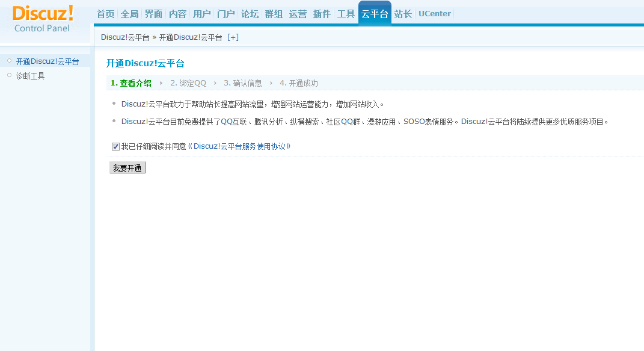Open the 插件 menu tab
Viewport: 644px width, 351px height.
[x=322, y=14]
